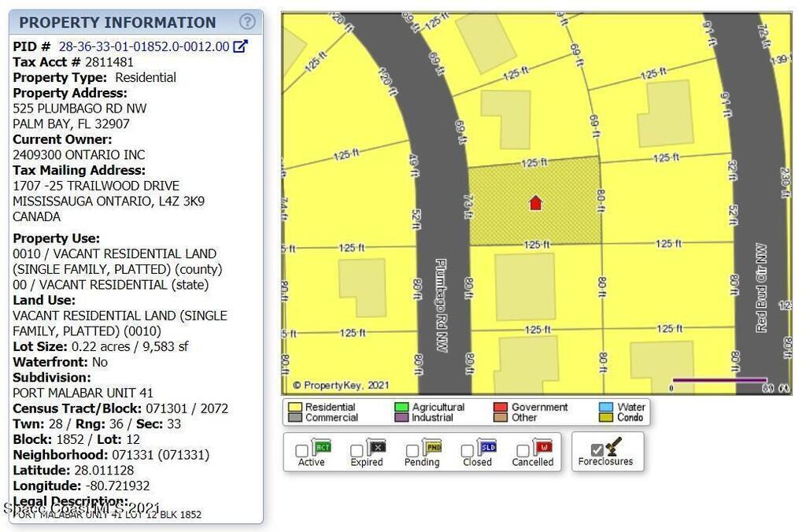806x532 pixels.
Task: Click the green Active listing flag icon
Action: coord(321,448)
